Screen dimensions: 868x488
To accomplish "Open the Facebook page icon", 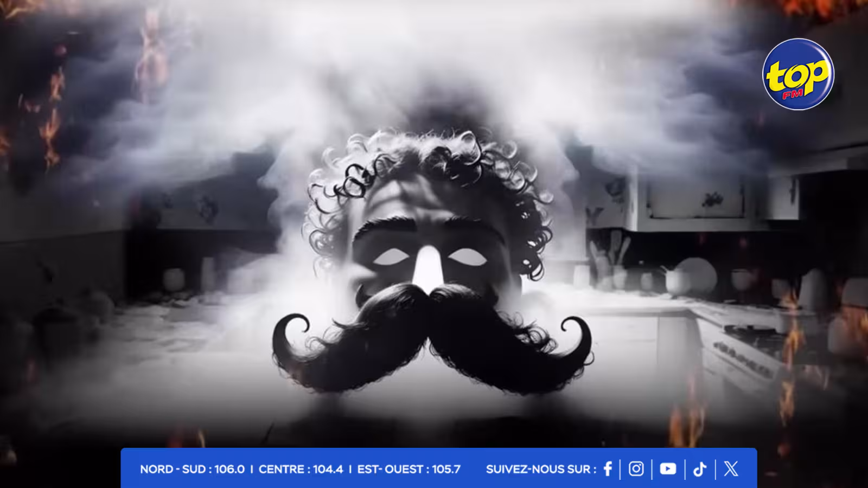I will coord(608,468).
